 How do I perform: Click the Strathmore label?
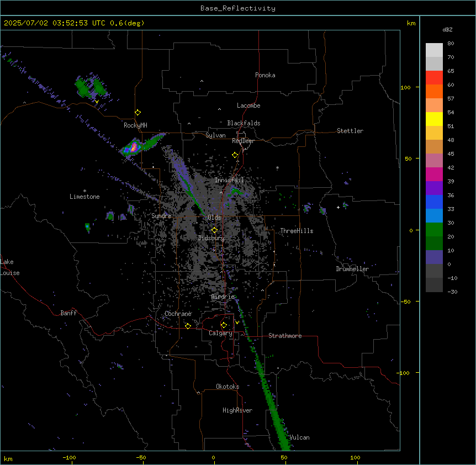(x=285, y=336)
